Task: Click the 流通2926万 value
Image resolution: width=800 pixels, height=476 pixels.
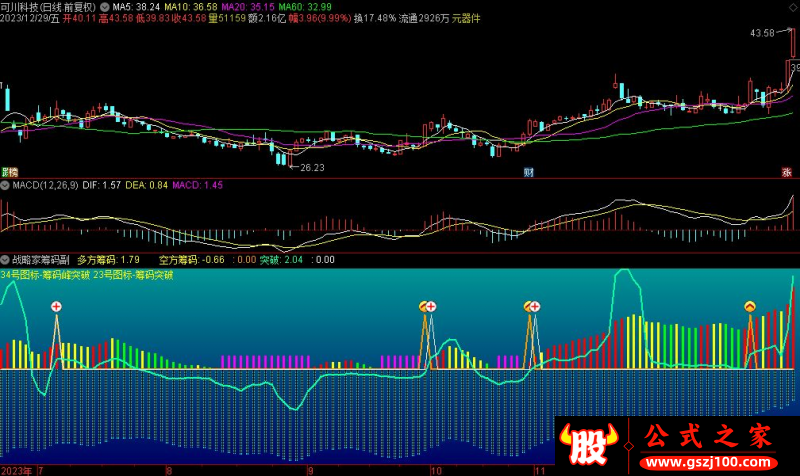Action: (x=424, y=18)
